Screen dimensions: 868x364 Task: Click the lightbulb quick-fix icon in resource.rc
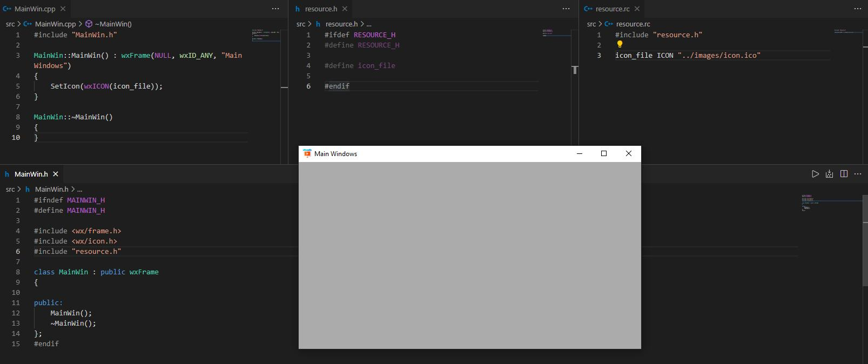tap(620, 44)
